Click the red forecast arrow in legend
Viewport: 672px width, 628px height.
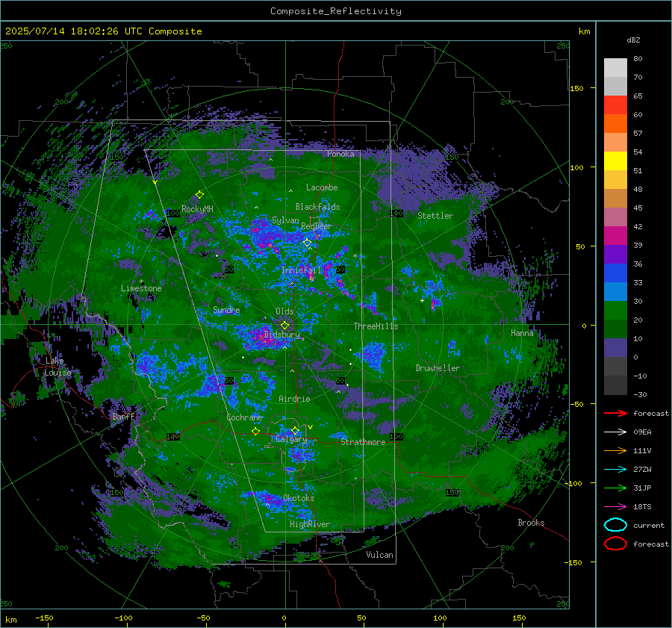615,413
